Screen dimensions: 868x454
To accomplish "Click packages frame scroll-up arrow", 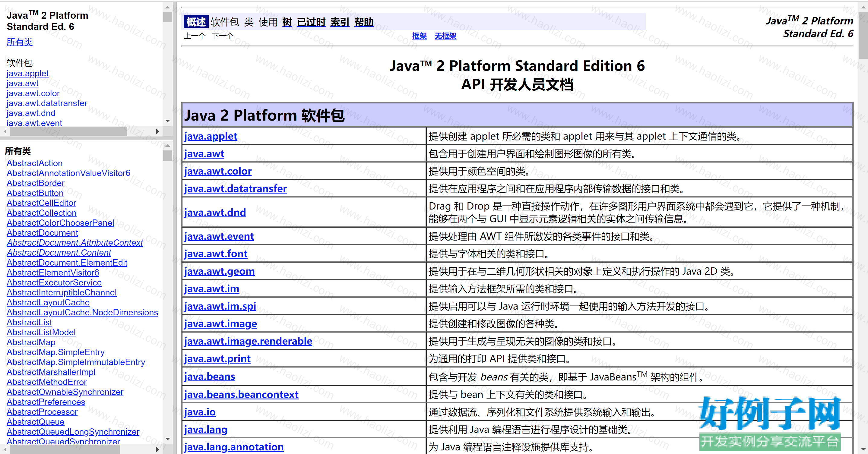I will pos(167,7).
